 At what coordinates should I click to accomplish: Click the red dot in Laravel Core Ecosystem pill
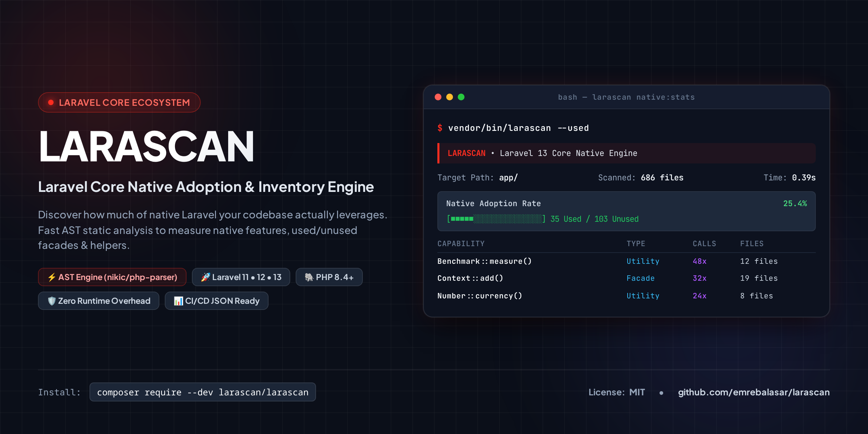(51, 102)
